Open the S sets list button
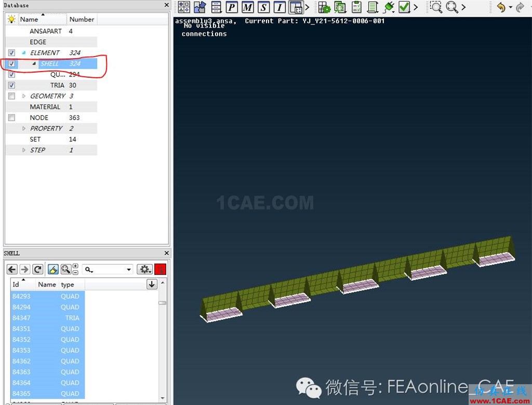Screen dimensions: 532x405 click(x=263, y=7)
